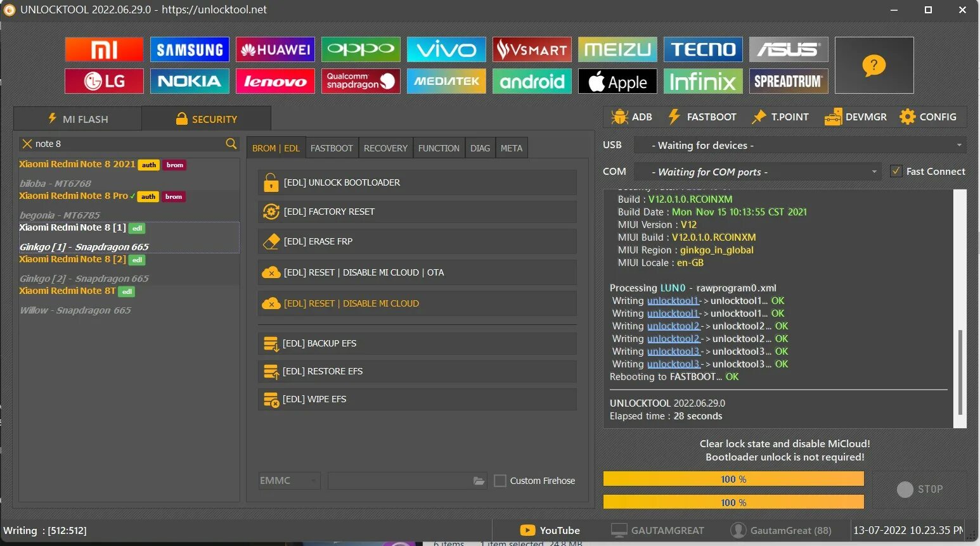Select Xiaomi Redmi Note 8 [2] device
The height and width of the screenshot is (546, 980).
point(129,269)
